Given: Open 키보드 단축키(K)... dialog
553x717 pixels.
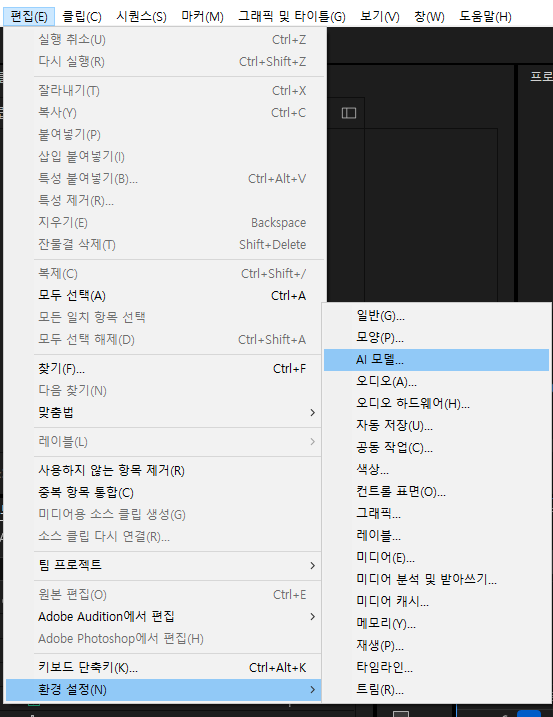Looking at the screenshot, I should (x=164, y=668).
